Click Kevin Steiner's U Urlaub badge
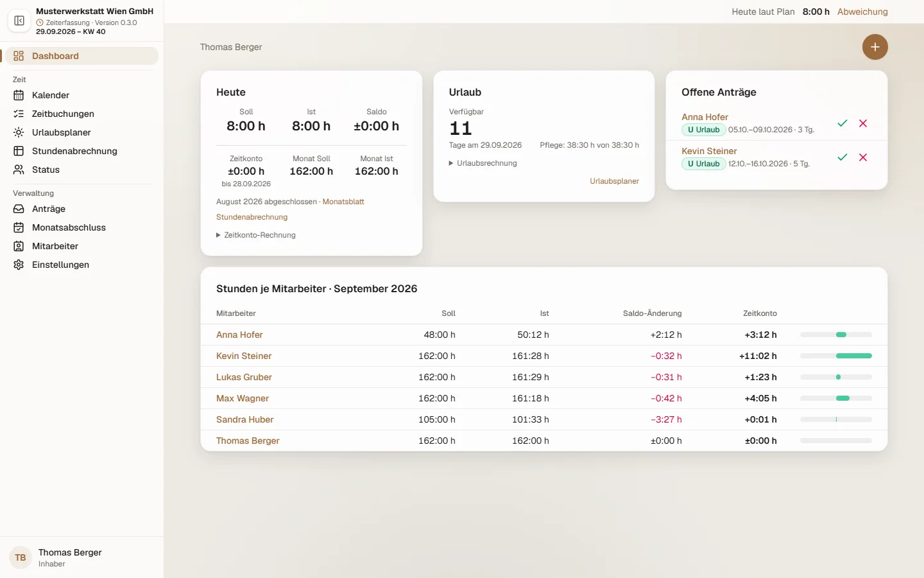This screenshot has height=578, width=924. click(x=704, y=164)
